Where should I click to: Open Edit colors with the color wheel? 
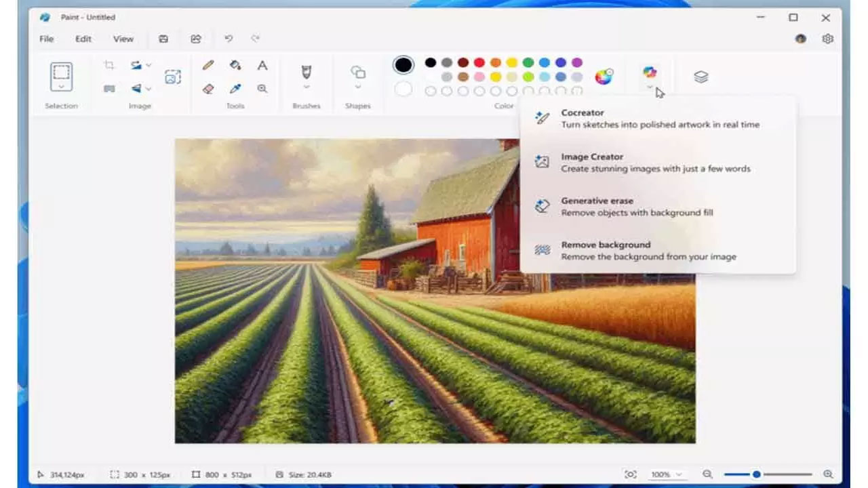[604, 77]
